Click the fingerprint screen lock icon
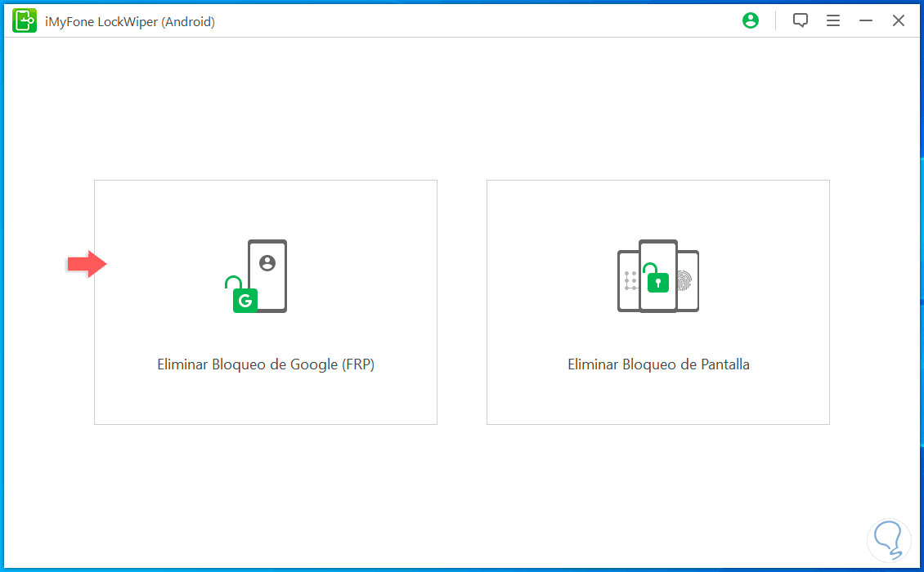The width and height of the screenshot is (924, 572). tap(687, 279)
